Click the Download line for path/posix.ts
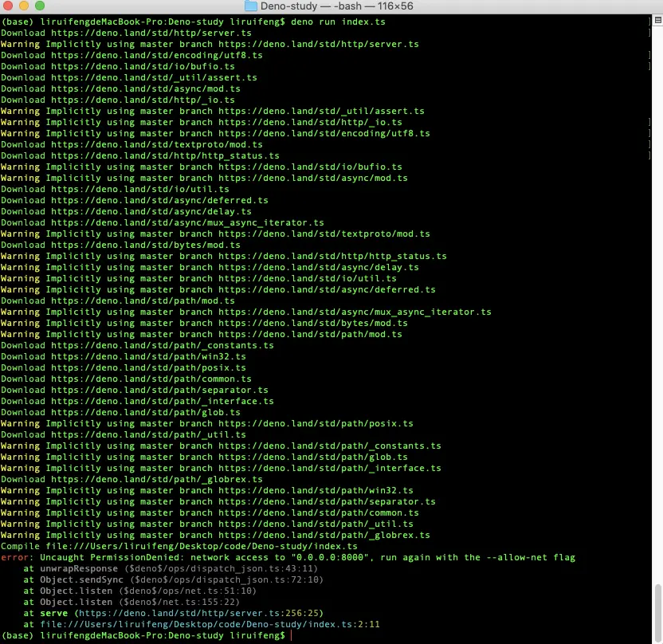The image size is (663, 644). [x=124, y=368]
